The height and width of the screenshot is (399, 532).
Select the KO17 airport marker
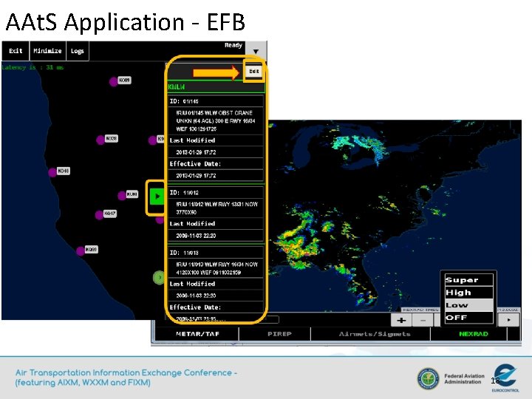pos(100,215)
